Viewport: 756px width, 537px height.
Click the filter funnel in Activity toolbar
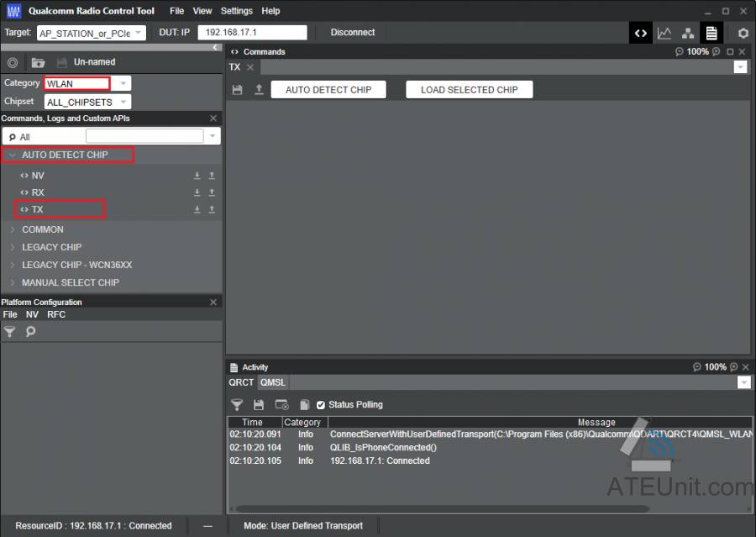pyautogui.click(x=237, y=405)
